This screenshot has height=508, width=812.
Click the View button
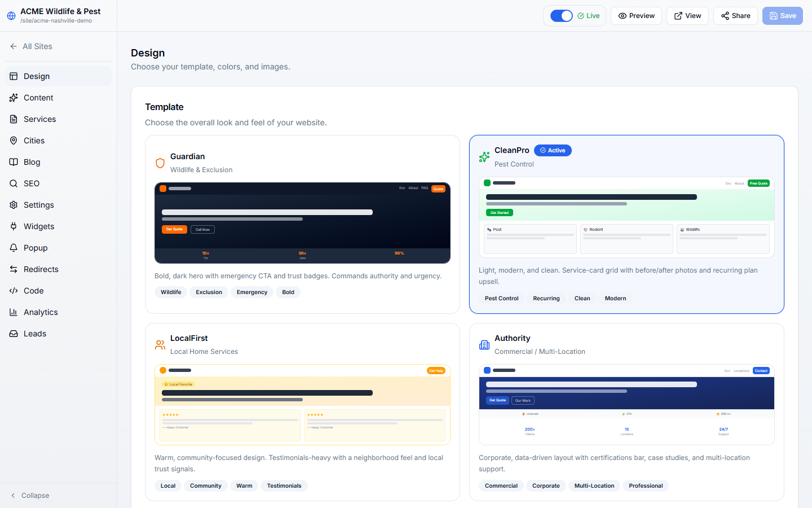pyautogui.click(x=687, y=16)
